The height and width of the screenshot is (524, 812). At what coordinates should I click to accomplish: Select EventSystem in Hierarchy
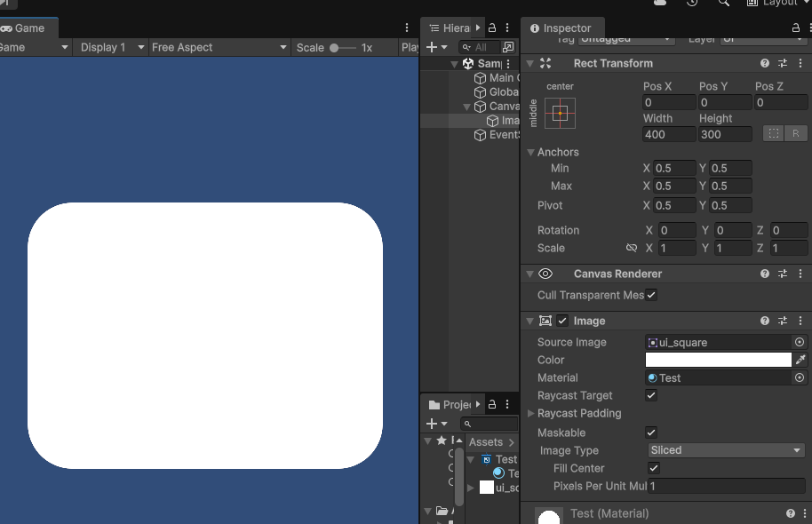pos(496,135)
